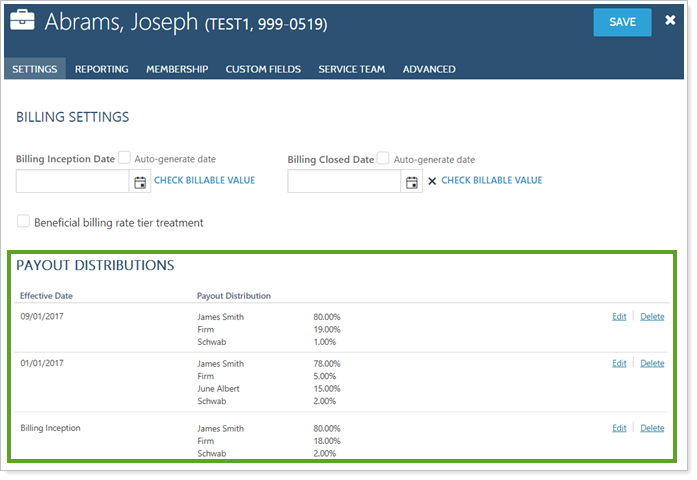The width and height of the screenshot is (697, 480).
Task: Close the account panel with X
Action: tap(671, 21)
